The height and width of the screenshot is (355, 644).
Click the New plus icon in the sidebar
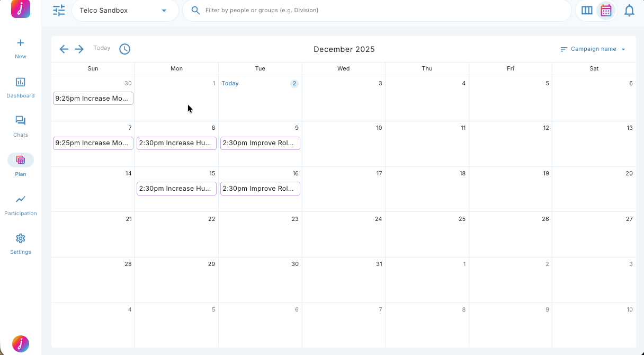pyautogui.click(x=20, y=43)
